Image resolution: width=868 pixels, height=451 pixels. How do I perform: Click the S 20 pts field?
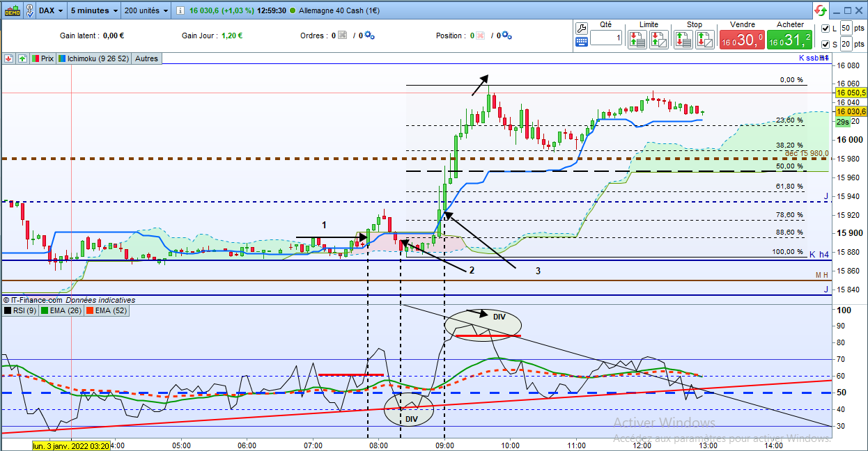[845, 45]
